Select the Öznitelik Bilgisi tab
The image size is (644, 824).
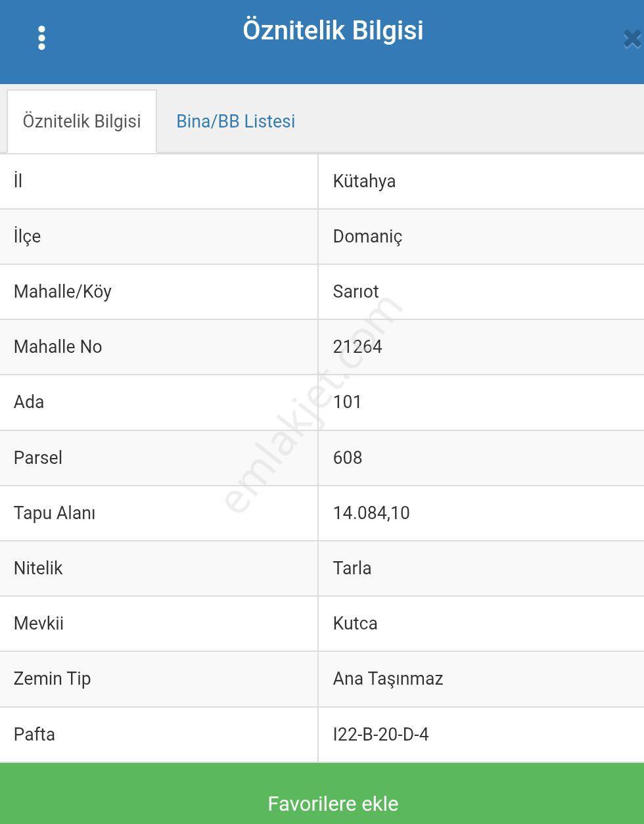pos(81,122)
